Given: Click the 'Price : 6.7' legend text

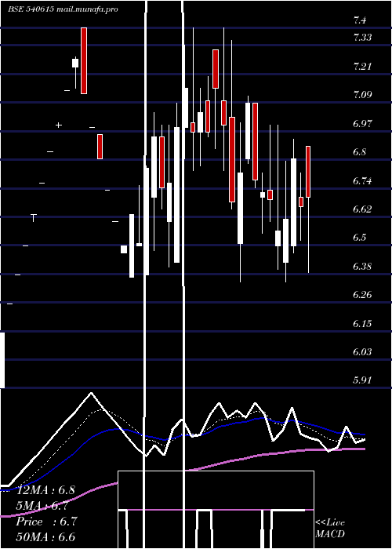Looking at the screenshot, I should coord(45,522).
